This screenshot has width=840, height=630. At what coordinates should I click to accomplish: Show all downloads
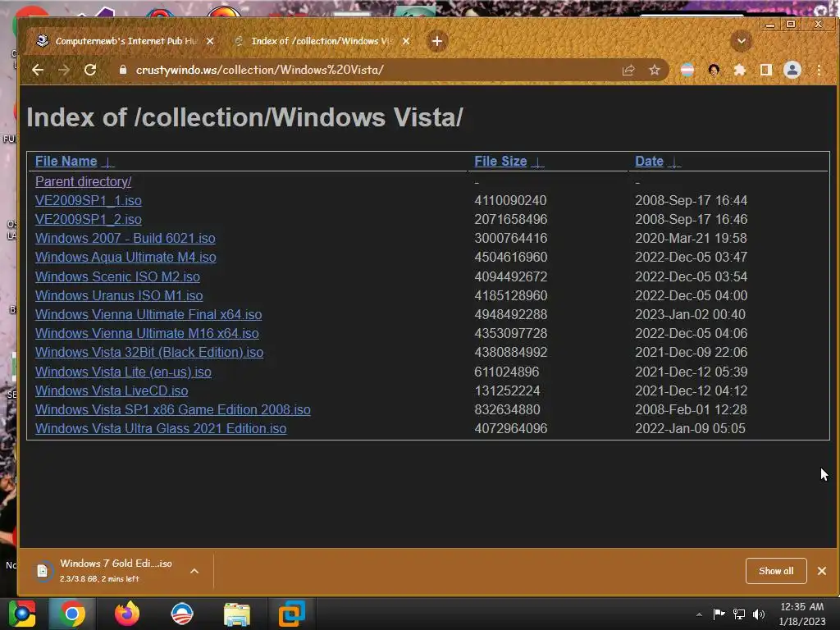tap(776, 571)
